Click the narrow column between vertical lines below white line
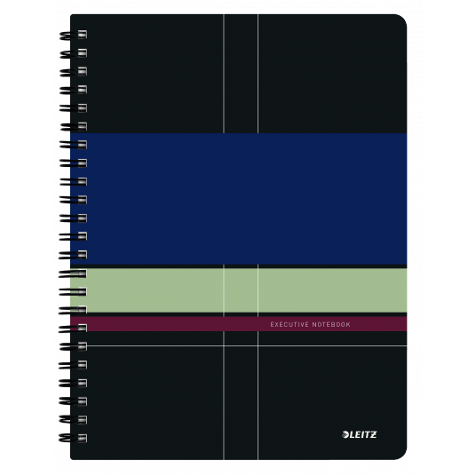The width and height of the screenshot is (476, 476). click(x=241, y=403)
